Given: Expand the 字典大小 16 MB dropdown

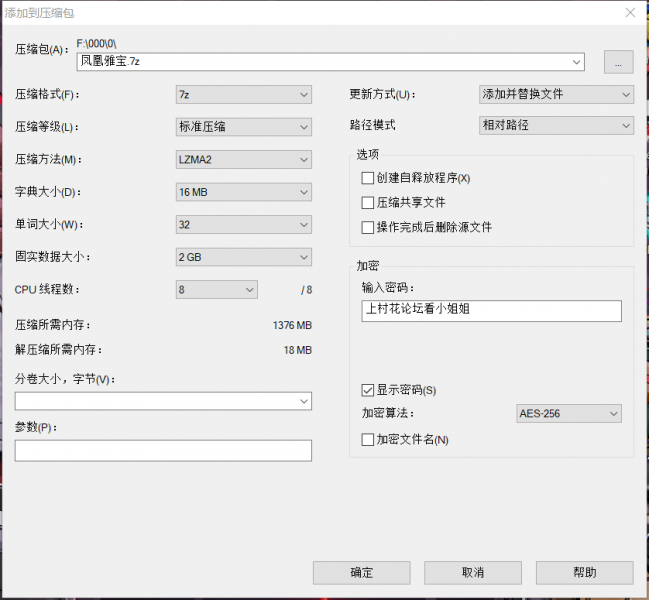Looking at the screenshot, I should point(244,192).
